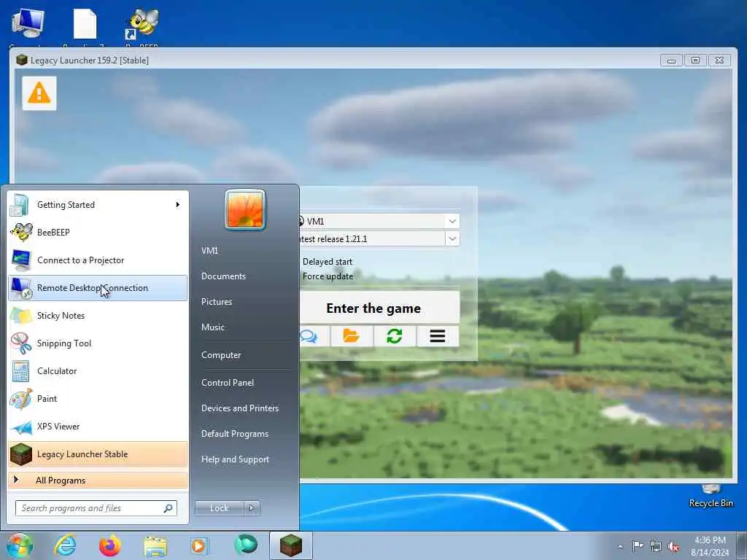Click the Paint palette icon

coord(21,399)
